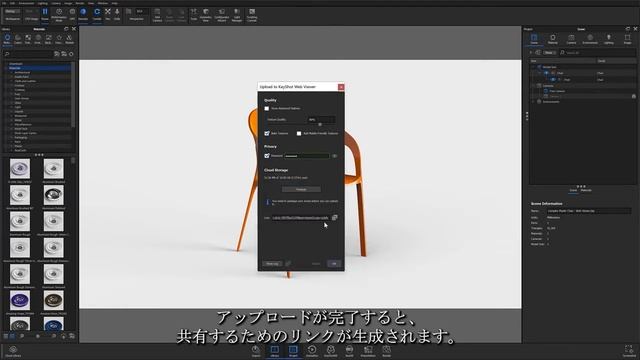Select Free Camera in scene tree

557,91
